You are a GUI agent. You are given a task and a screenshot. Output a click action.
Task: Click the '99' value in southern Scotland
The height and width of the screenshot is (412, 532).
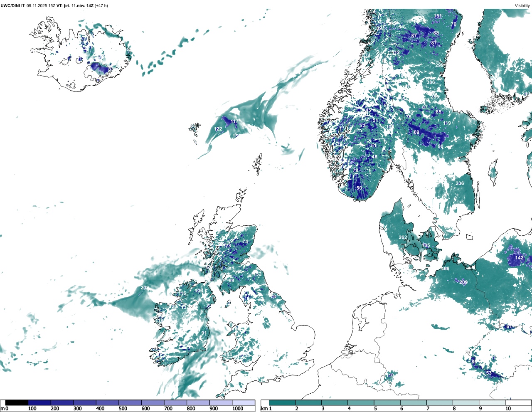click(232, 281)
